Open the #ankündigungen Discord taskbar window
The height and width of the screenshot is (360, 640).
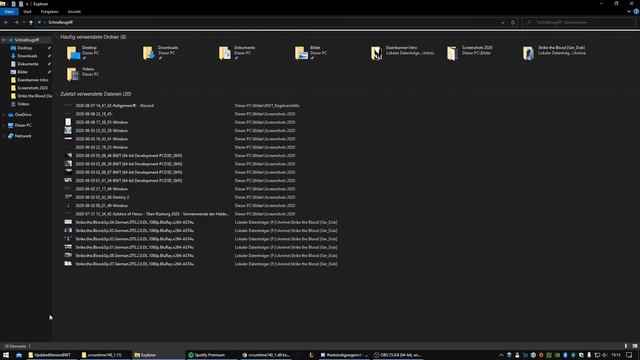click(344, 355)
